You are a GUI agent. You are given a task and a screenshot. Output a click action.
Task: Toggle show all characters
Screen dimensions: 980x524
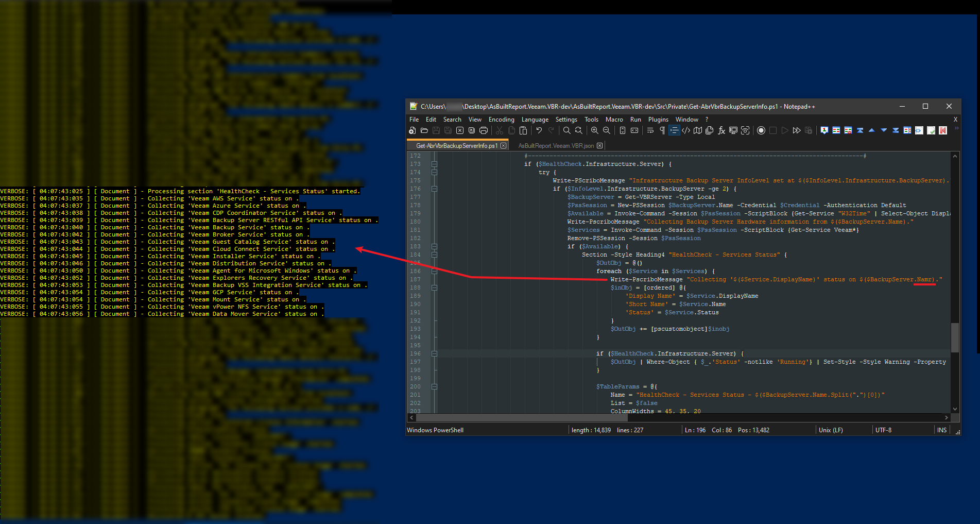pyautogui.click(x=662, y=130)
